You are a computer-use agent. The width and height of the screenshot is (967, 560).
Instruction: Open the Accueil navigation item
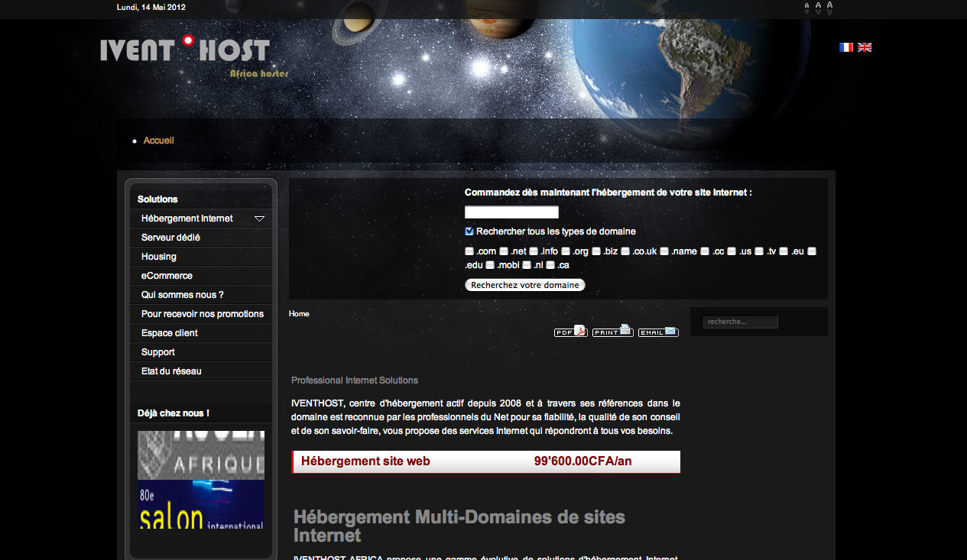[x=159, y=141]
